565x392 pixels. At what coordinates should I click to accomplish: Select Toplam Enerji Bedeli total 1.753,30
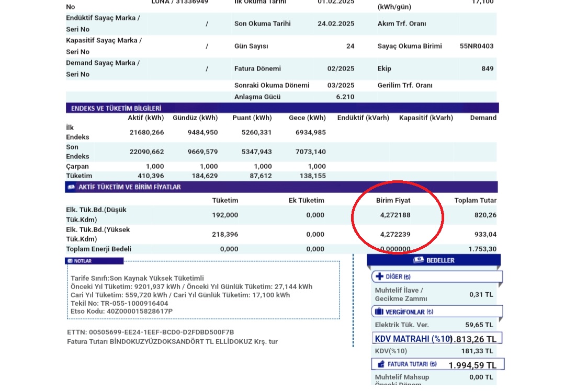coord(482,249)
